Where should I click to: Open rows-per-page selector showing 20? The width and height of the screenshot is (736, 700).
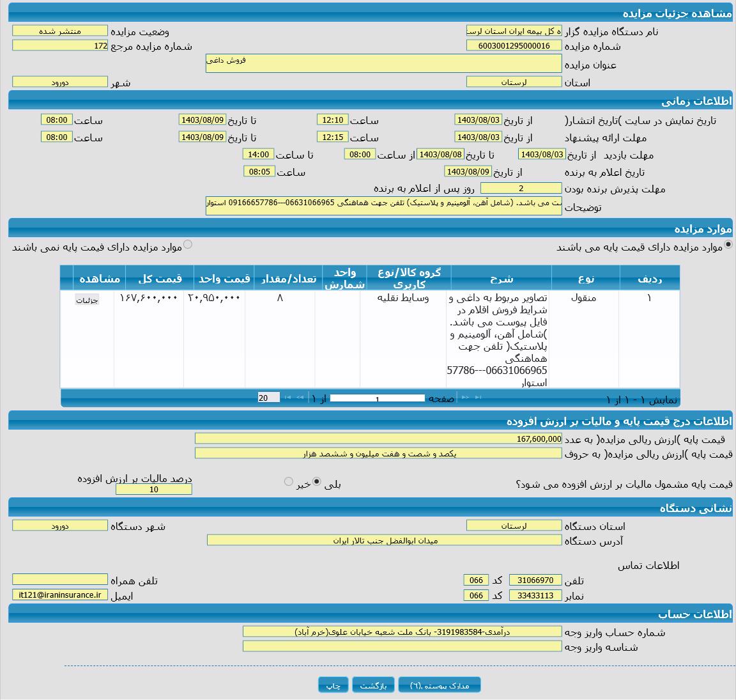point(268,398)
